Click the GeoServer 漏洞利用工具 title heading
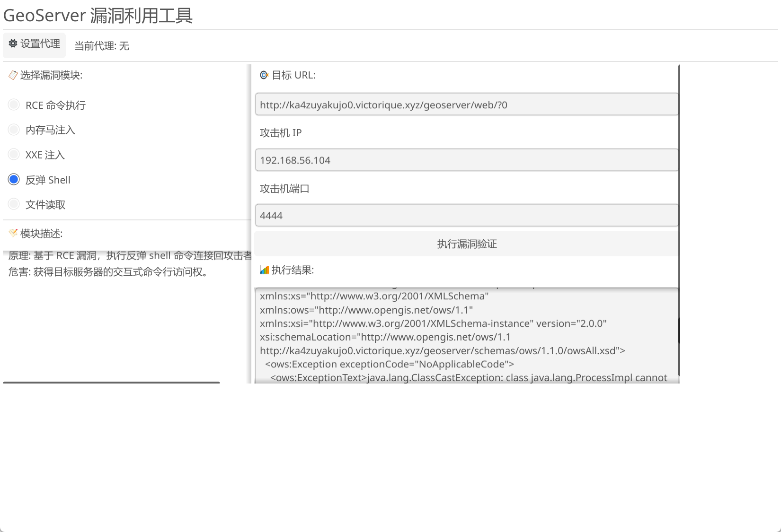This screenshot has width=781, height=532. point(98,16)
